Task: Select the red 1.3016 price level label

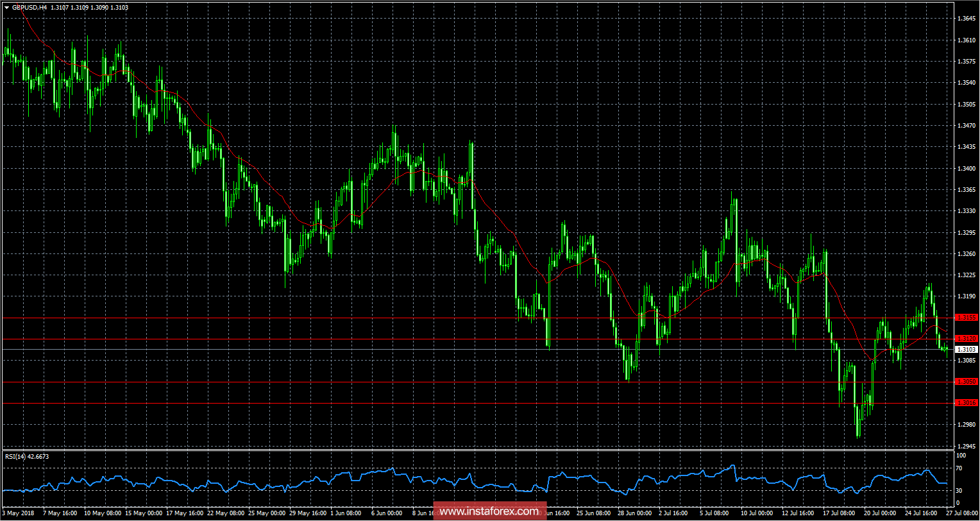Action: [x=966, y=403]
